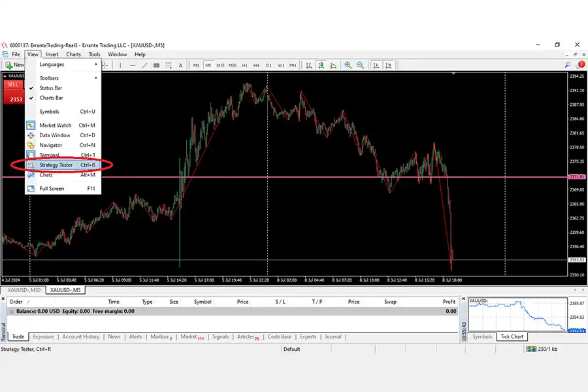The image size is (588, 392).
Task: Open the File menu
Action: click(x=16, y=54)
